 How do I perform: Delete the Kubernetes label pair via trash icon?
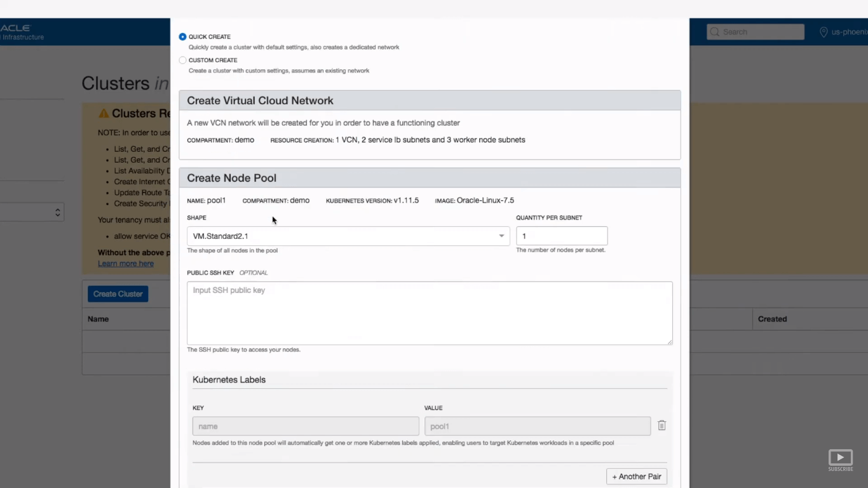(661, 425)
